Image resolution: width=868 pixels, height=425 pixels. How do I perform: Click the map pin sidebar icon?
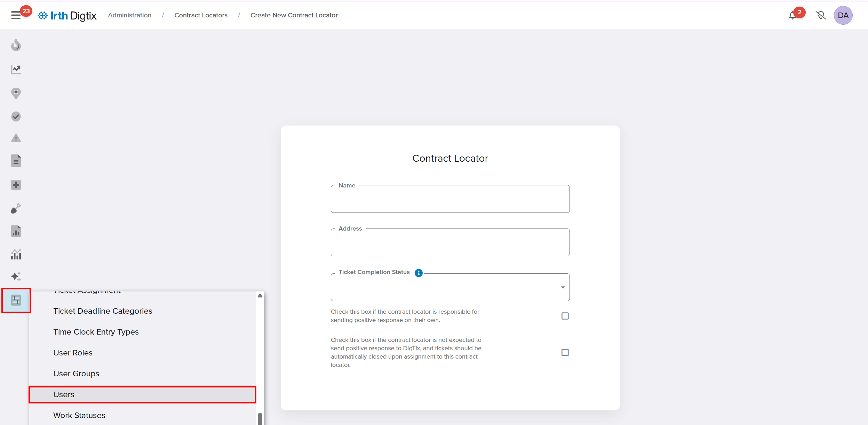point(16,93)
